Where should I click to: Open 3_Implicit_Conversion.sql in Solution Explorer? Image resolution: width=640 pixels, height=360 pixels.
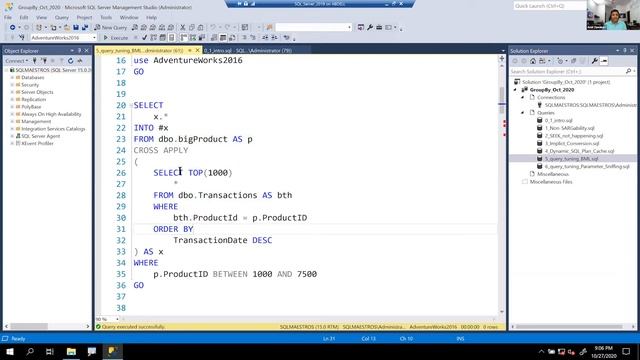click(x=572, y=143)
